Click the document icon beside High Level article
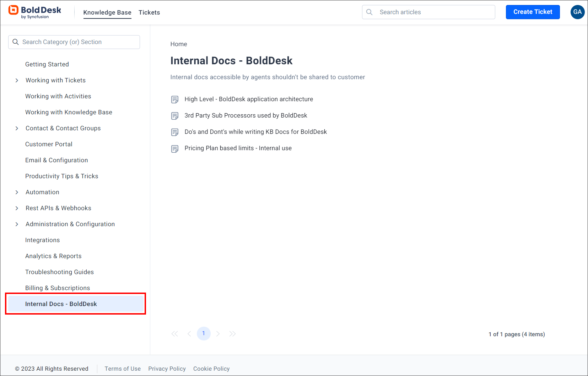Image resolution: width=588 pixels, height=376 pixels. pos(175,99)
